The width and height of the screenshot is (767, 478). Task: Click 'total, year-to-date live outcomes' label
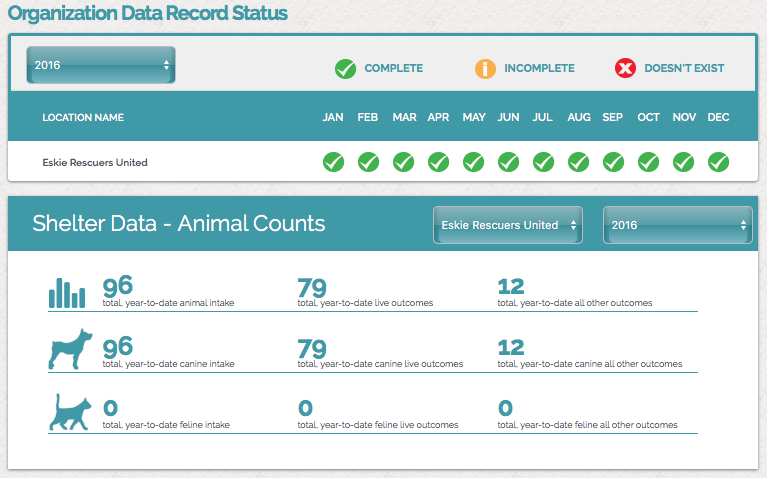(365, 303)
